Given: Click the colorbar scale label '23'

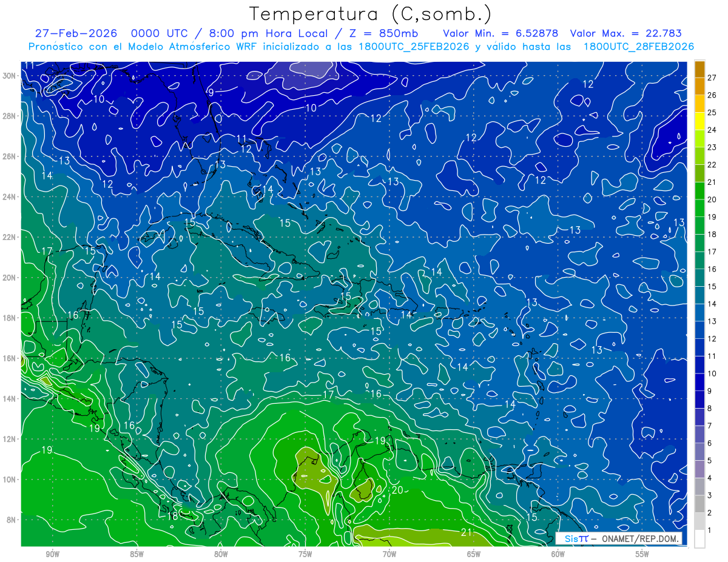Looking at the screenshot, I should click(713, 147).
